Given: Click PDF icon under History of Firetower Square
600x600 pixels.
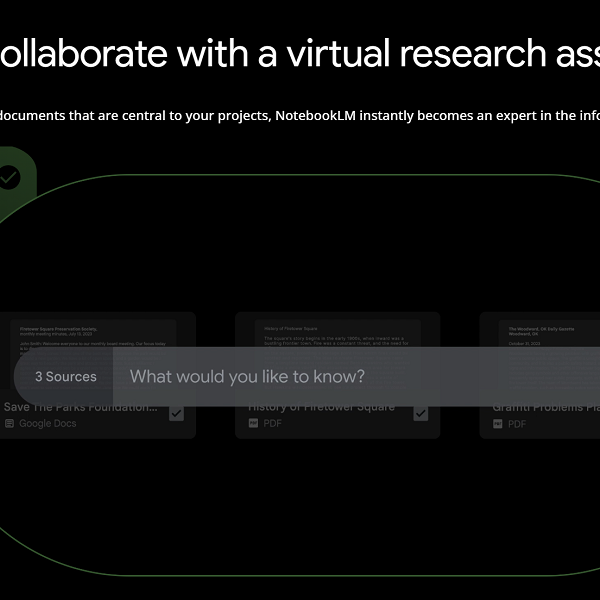Looking at the screenshot, I should point(253,423).
